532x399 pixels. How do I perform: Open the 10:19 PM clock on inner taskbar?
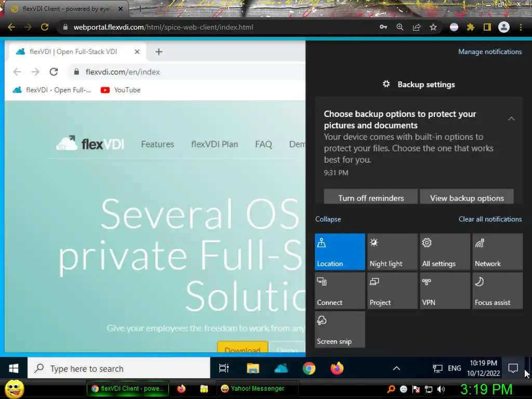[483, 368]
